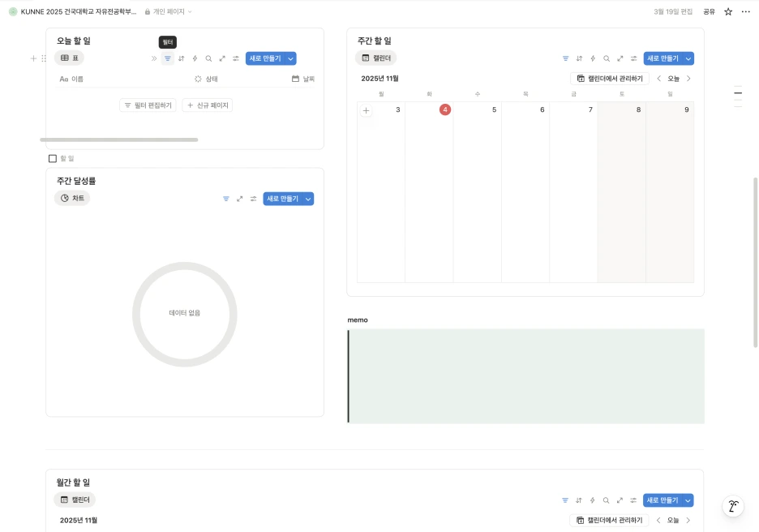Image resolution: width=759 pixels, height=532 pixels.
Task: Open the Notion AI floating button
Action: pyautogui.click(x=733, y=506)
